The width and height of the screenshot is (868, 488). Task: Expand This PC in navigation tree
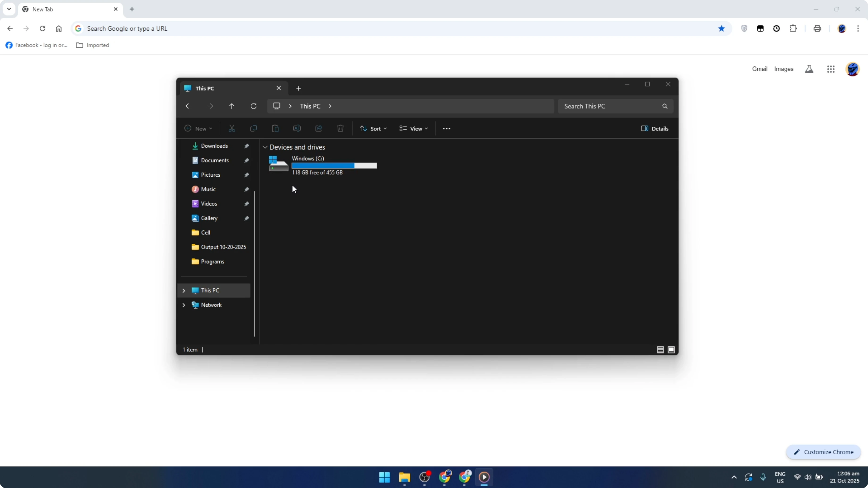coord(184,291)
